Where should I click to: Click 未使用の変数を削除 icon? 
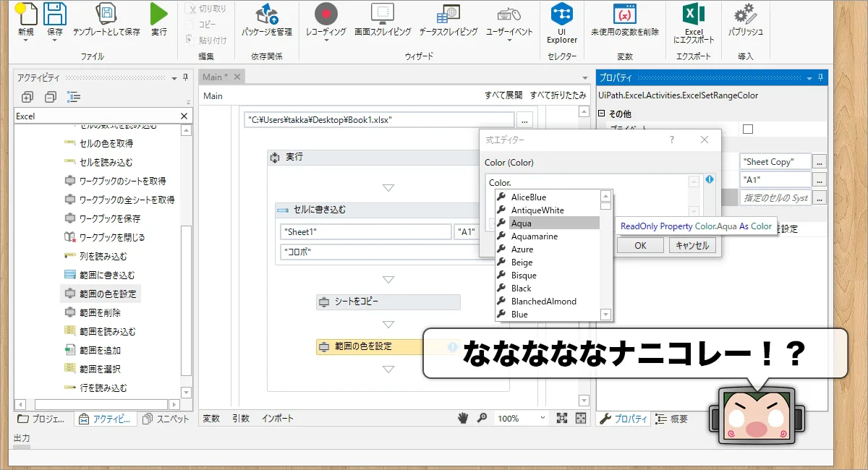click(x=625, y=14)
